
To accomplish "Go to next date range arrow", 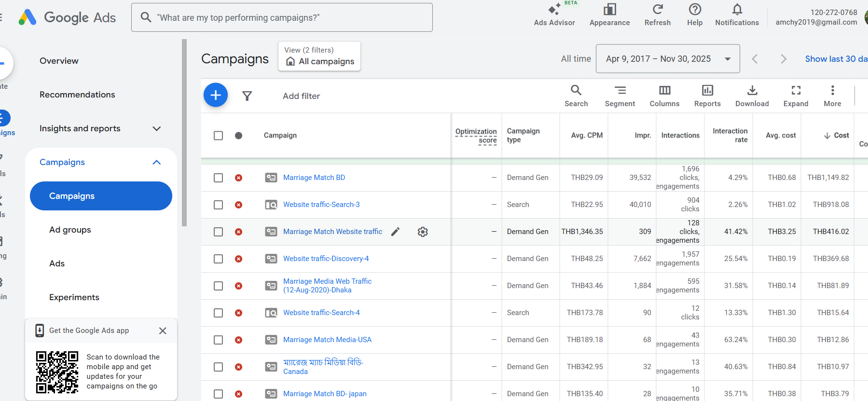I will pos(784,59).
